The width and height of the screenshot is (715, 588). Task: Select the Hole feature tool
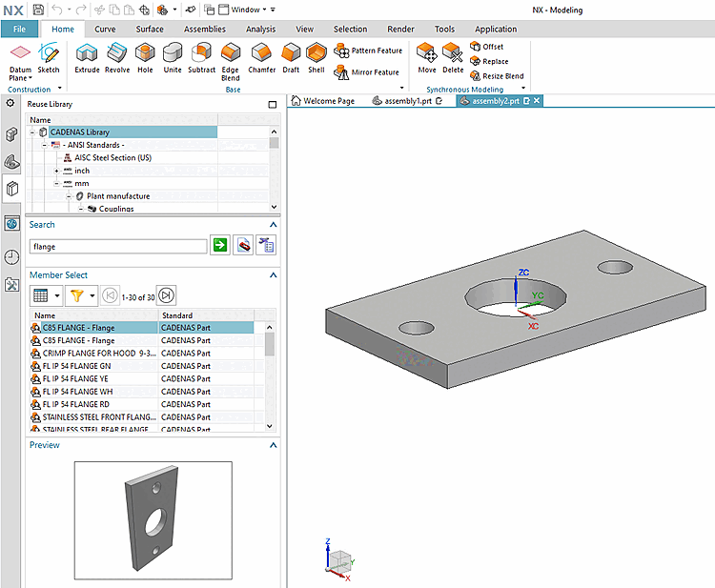pos(145,58)
